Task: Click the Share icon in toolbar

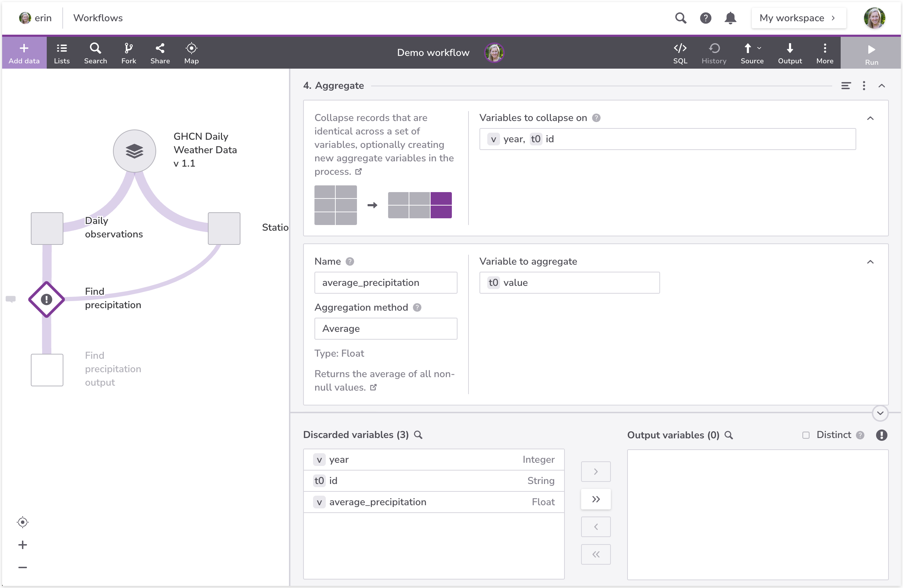Action: (x=160, y=53)
